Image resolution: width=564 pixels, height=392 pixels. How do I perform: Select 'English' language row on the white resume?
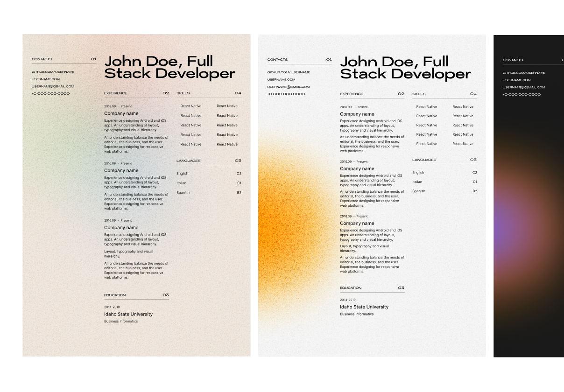(445, 173)
